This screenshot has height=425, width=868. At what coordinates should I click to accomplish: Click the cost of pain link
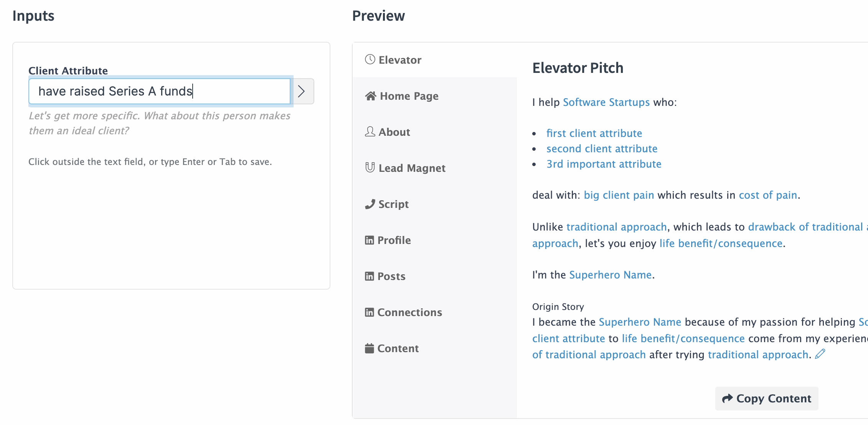point(768,195)
